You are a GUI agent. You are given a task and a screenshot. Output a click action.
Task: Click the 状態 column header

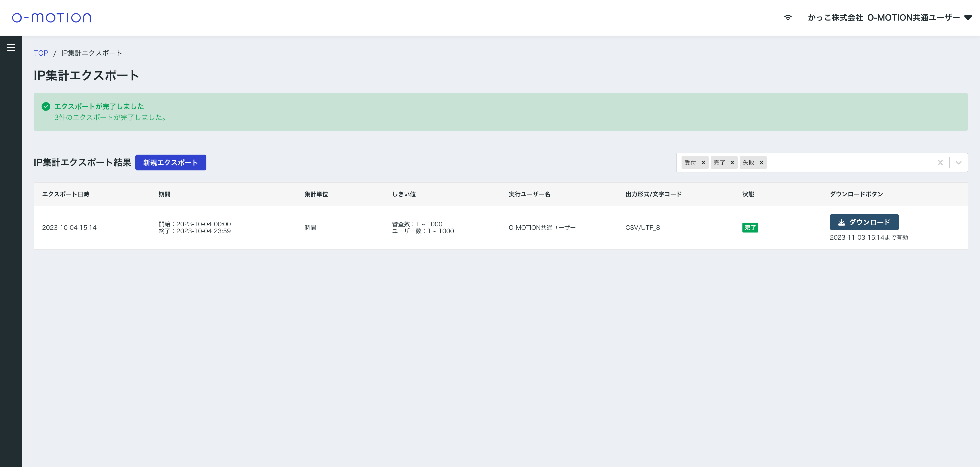(748, 194)
